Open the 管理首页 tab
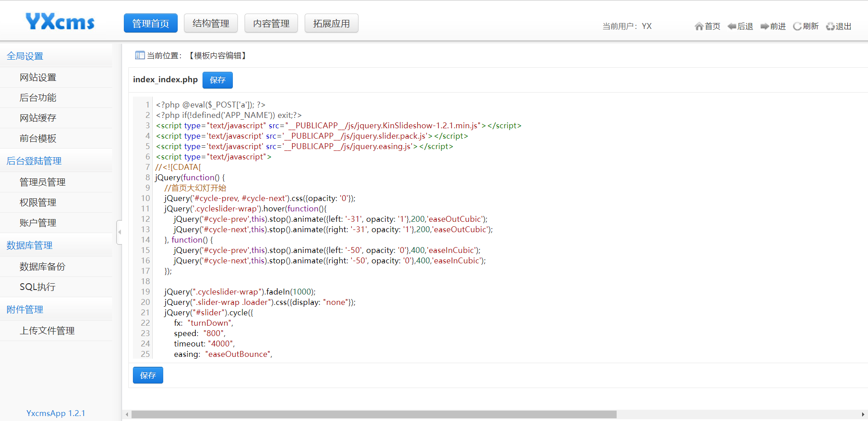The image size is (868, 421). [x=151, y=23]
